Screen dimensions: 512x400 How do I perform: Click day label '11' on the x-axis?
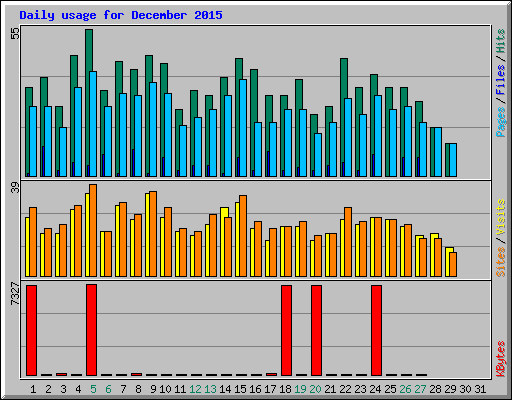(x=180, y=389)
